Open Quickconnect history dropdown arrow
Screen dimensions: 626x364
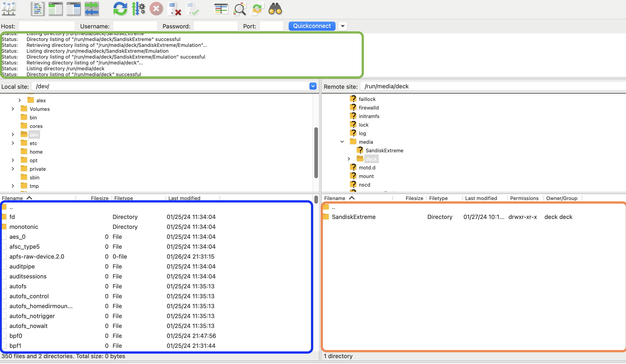pyautogui.click(x=342, y=26)
